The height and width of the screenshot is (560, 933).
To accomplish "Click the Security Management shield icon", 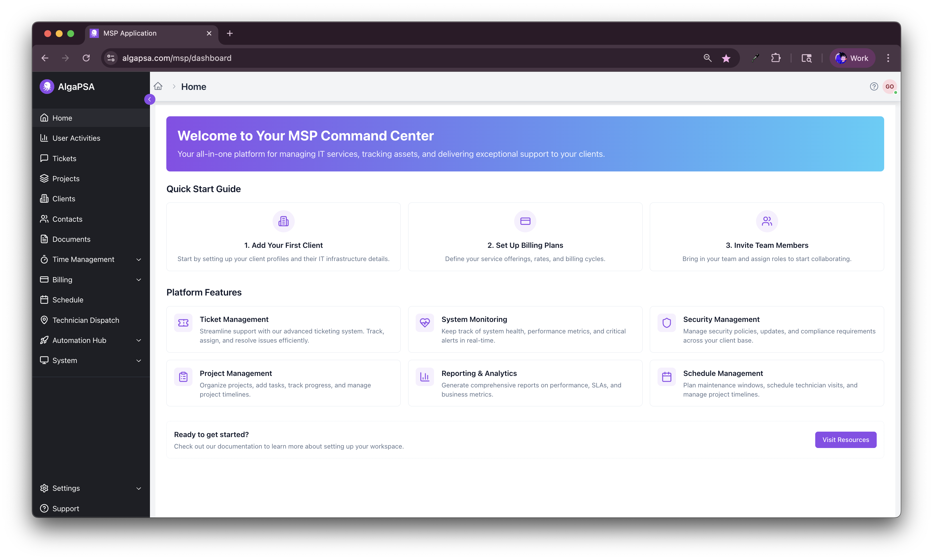I will point(666,323).
